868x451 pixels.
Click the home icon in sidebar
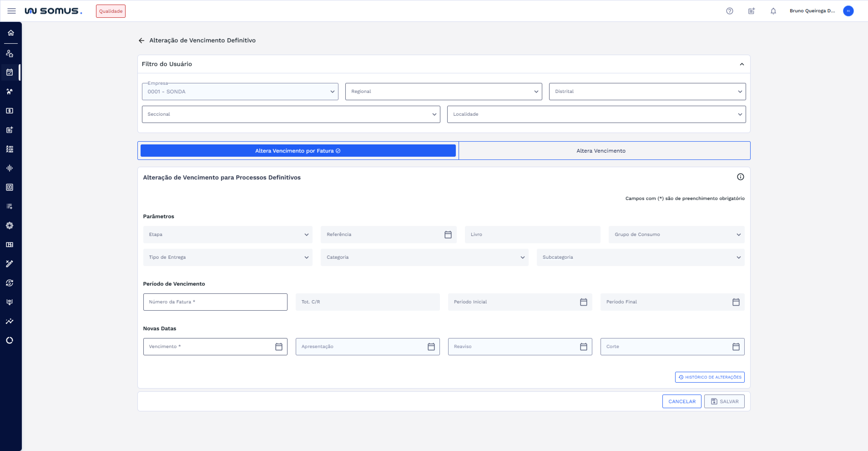11,33
